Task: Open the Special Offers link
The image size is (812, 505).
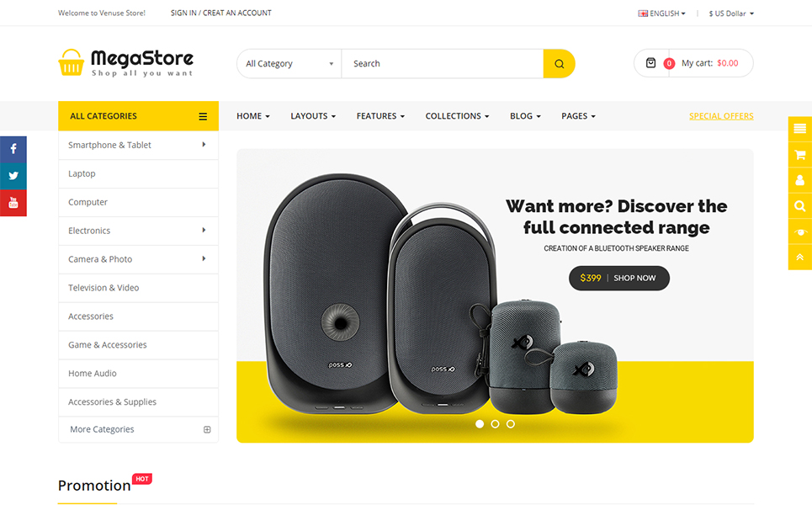Action: point(721,116)
